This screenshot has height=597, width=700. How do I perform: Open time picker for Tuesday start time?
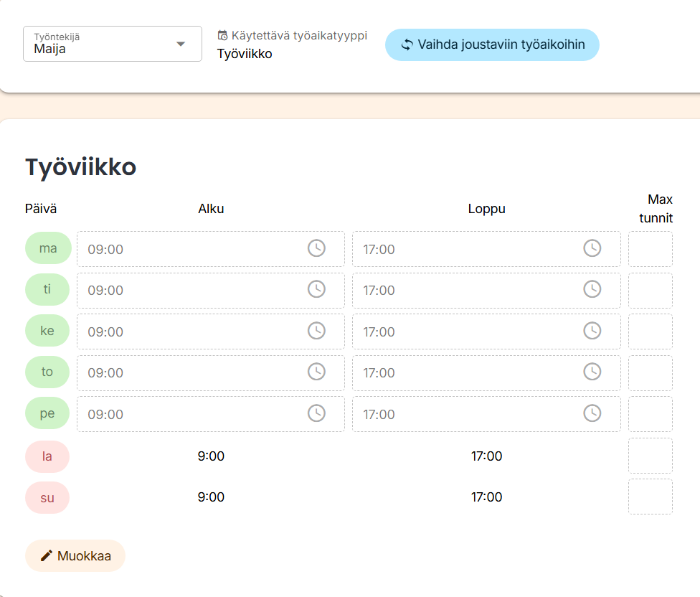pos(316,289)
